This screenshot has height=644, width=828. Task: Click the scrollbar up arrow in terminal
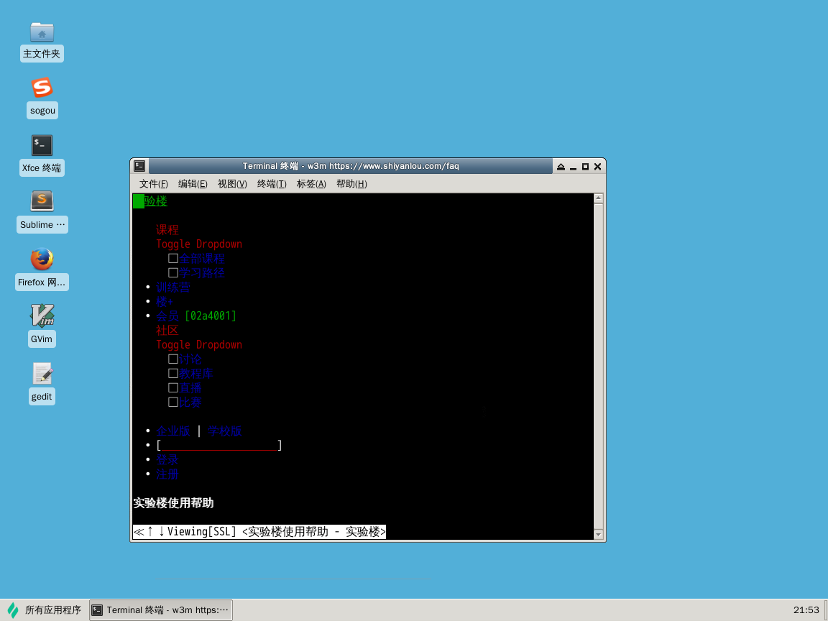(x=598, y=198)
